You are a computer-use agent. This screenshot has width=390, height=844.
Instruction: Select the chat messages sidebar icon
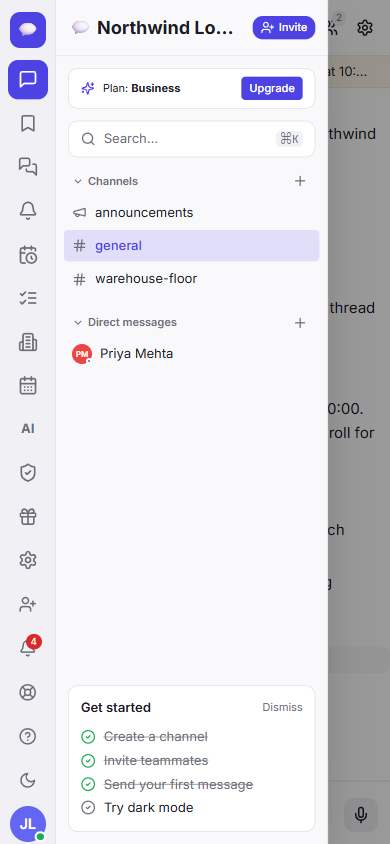28,80
